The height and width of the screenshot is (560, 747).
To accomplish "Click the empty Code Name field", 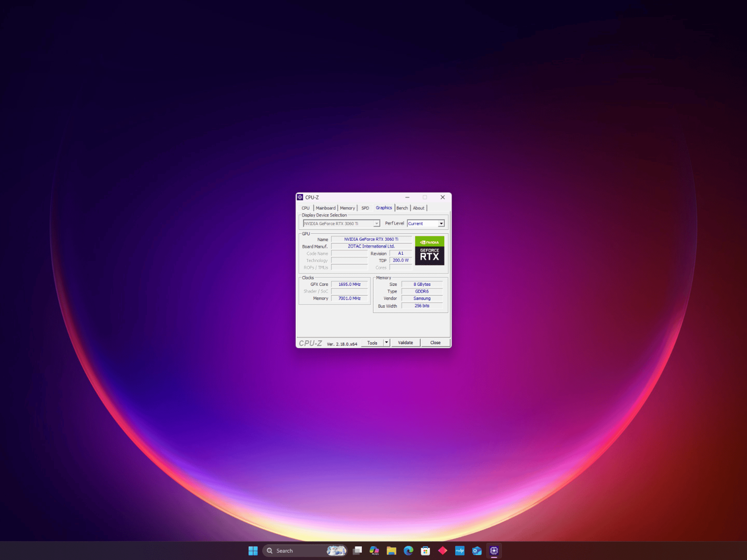I will pyautogui.click(x=349, y=253).
